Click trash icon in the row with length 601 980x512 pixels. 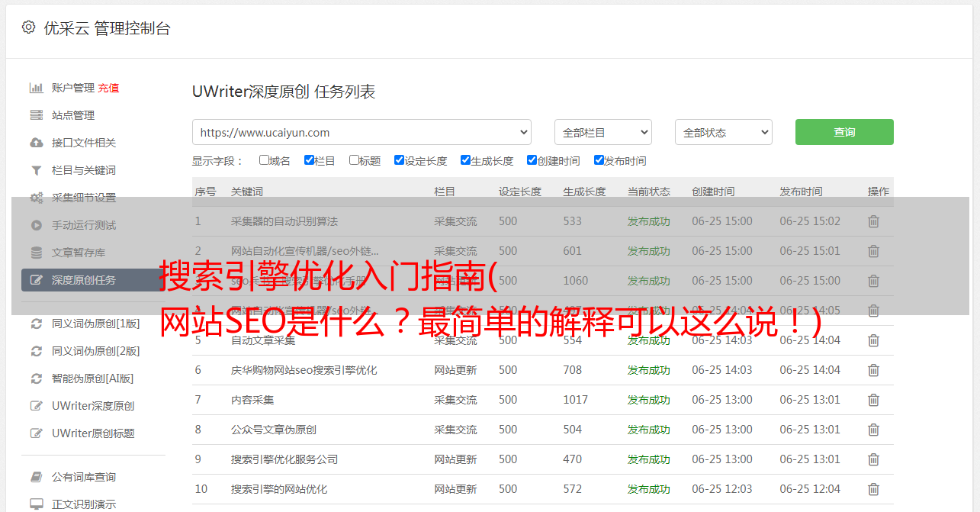pyautogui.click(x=873, y=251)
